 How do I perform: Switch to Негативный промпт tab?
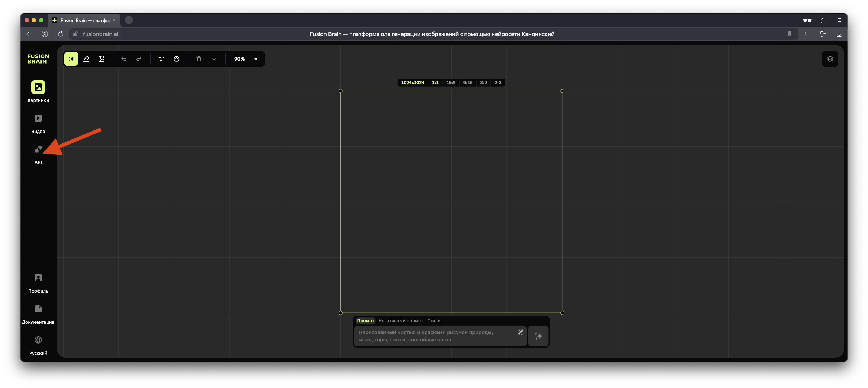401,321
